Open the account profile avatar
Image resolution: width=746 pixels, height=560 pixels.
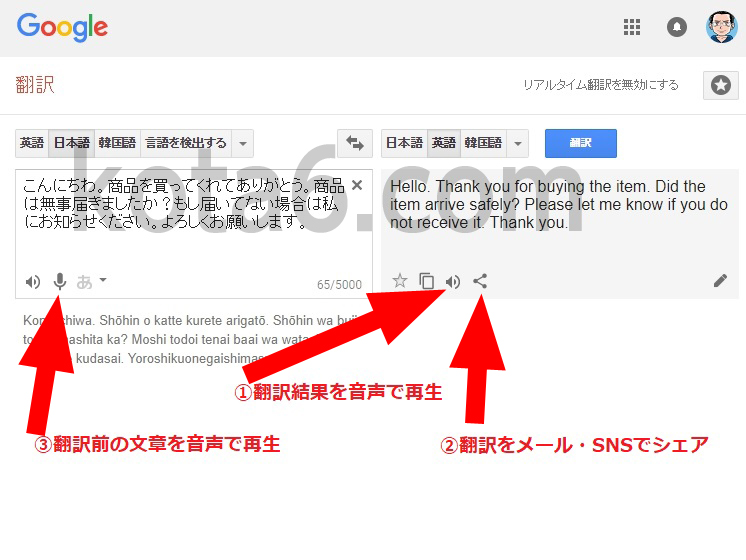tap(722, 27)
